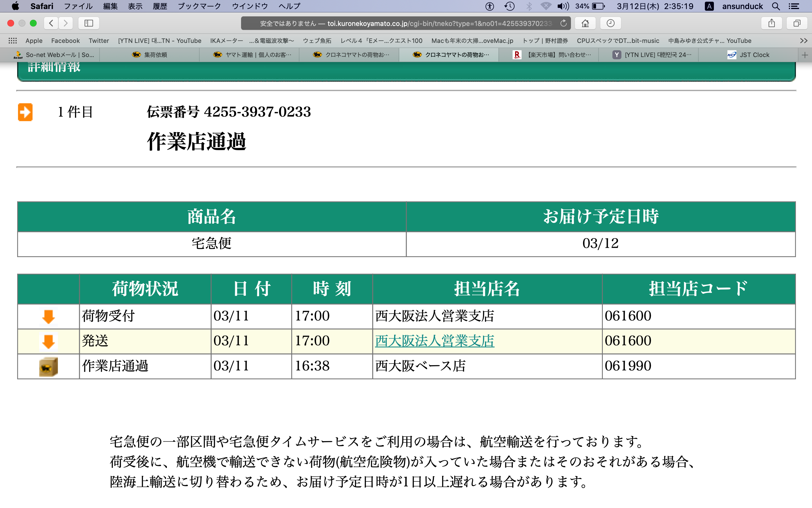
Task: Open the 西大阪法人営業支店 link
Action: coord(434,341)
